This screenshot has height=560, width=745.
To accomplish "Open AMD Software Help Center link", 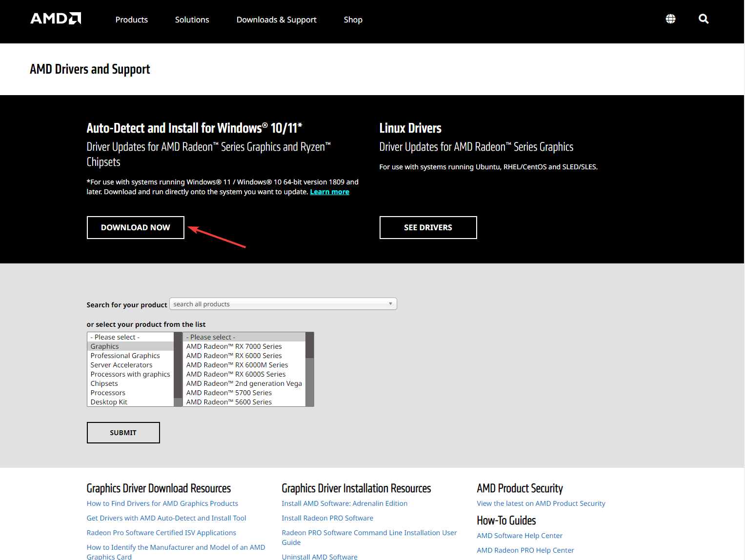I will click(x=520, y=536).
